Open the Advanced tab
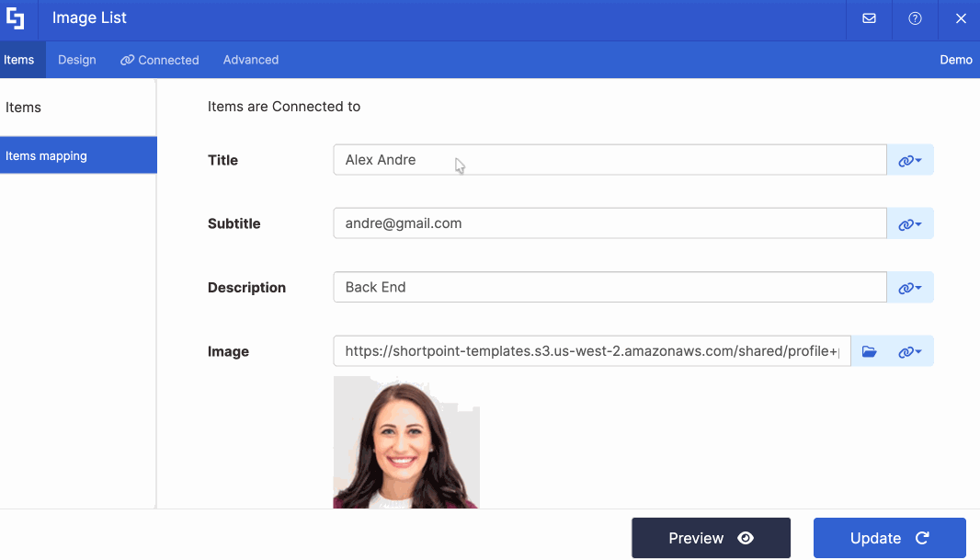Screen dimensions: 980x560 pyautogui.click(x=251, y=60)
